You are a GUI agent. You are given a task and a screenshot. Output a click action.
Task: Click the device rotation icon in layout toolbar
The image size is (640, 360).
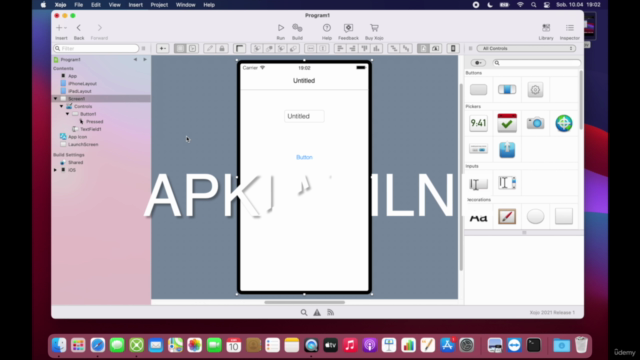[453, 48]
